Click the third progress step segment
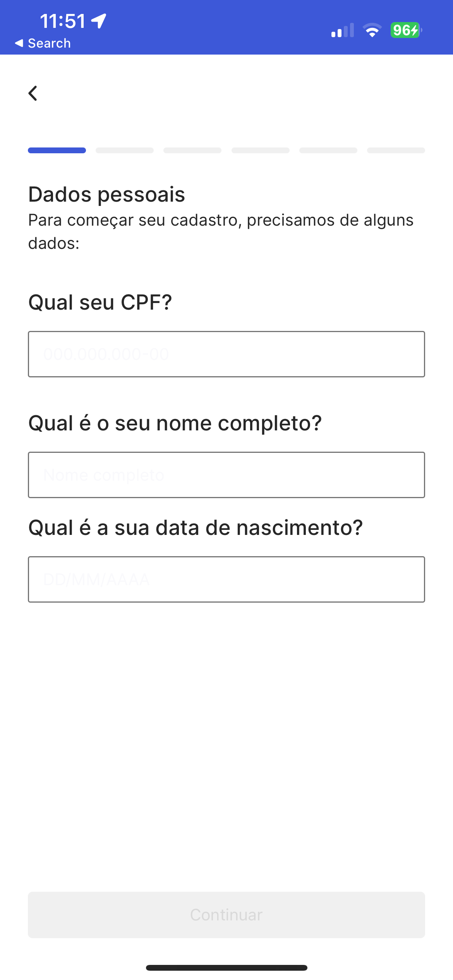453x980 pixels. [x=192, y=150]
